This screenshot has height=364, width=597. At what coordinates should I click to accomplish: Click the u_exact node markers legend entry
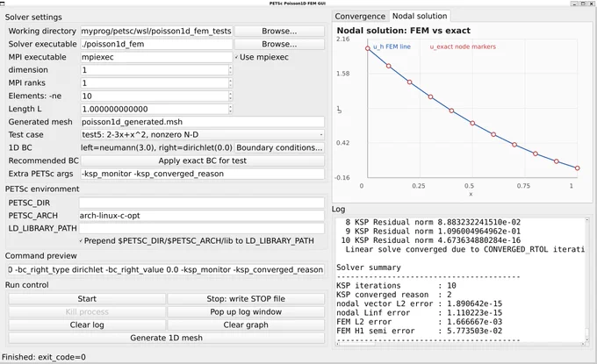click(x=463, y=46)
